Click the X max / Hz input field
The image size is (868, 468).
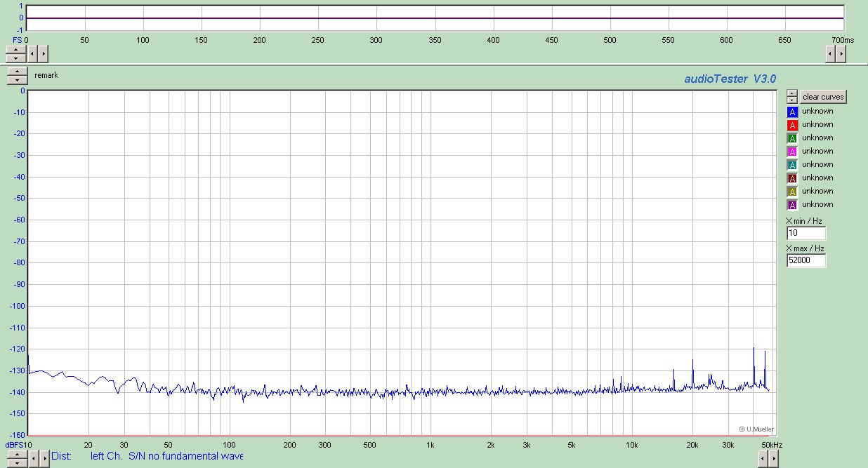coord(806,260)
